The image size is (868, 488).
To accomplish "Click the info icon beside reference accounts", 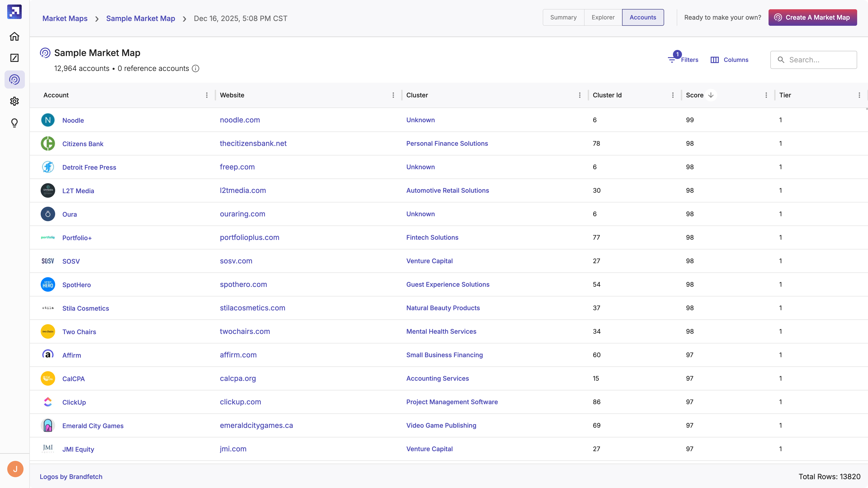I will point(196,68).
